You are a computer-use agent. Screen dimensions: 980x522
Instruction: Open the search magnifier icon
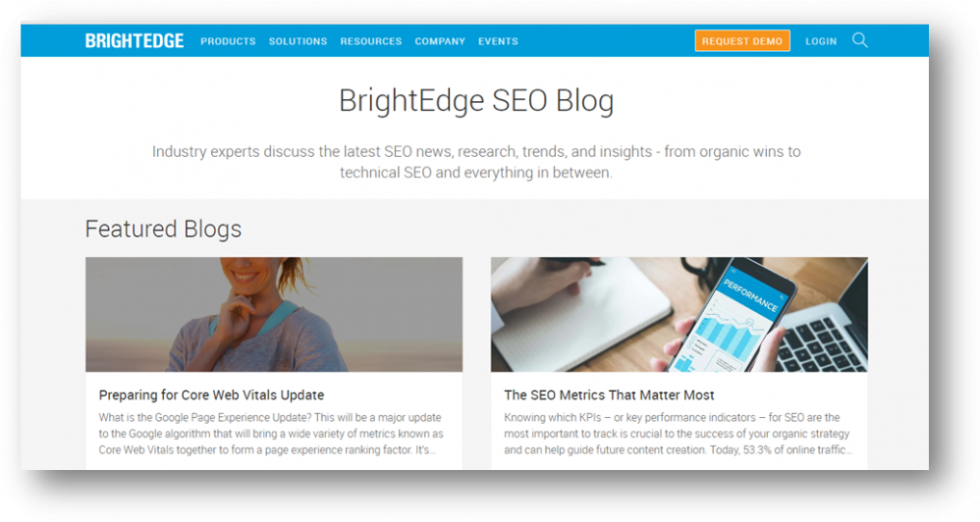point(860,40)
